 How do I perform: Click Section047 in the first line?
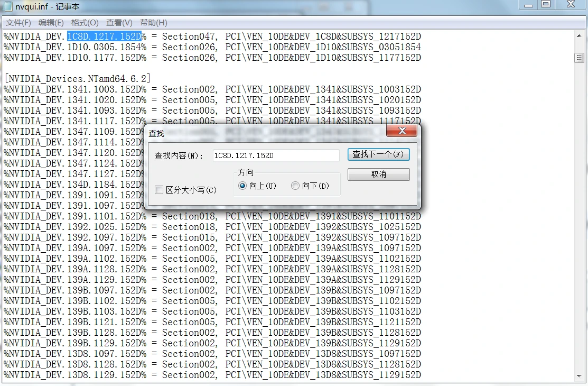click(x=188, y=36)
